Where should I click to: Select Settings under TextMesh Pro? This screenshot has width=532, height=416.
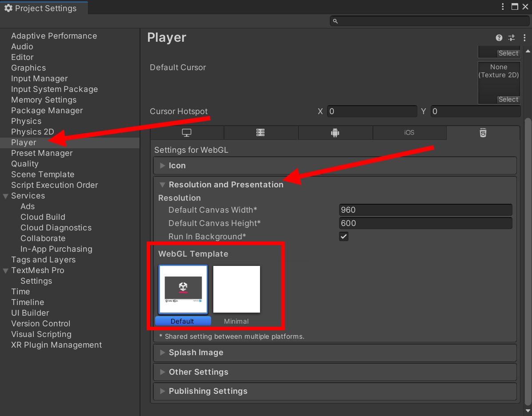[x=36, y=281]
